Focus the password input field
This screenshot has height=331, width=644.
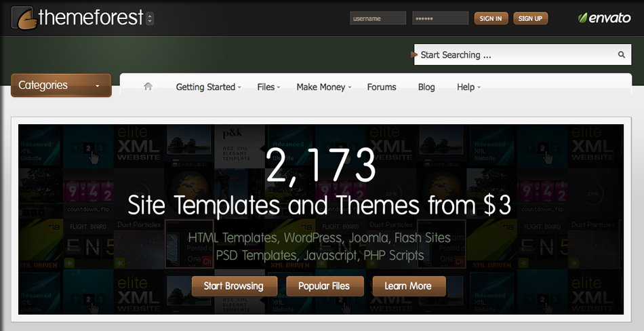[440, 18]
